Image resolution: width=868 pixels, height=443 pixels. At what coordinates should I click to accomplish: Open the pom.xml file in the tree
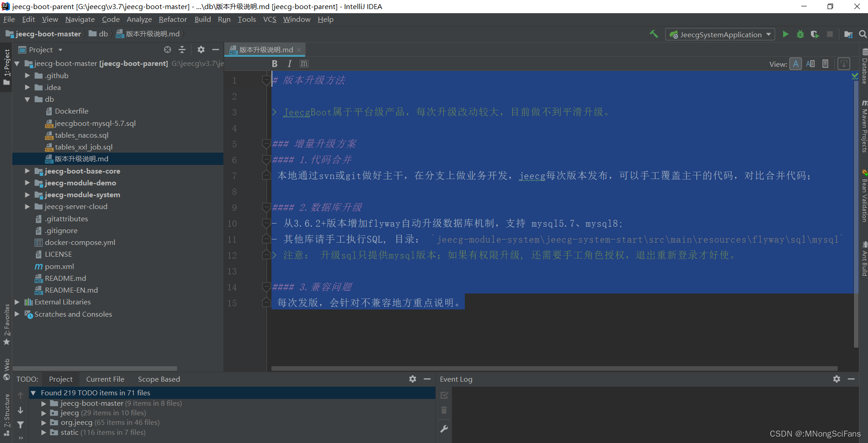59,266
